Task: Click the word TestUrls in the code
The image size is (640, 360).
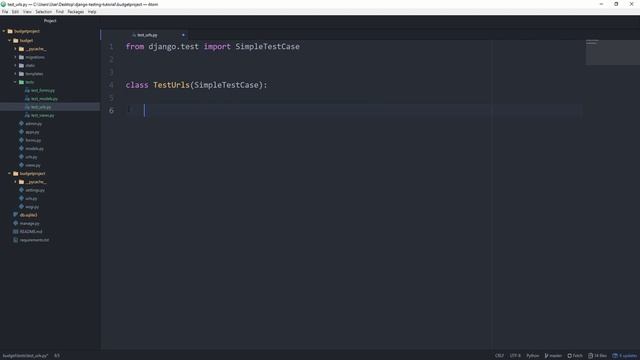Action: coord(171,85)
